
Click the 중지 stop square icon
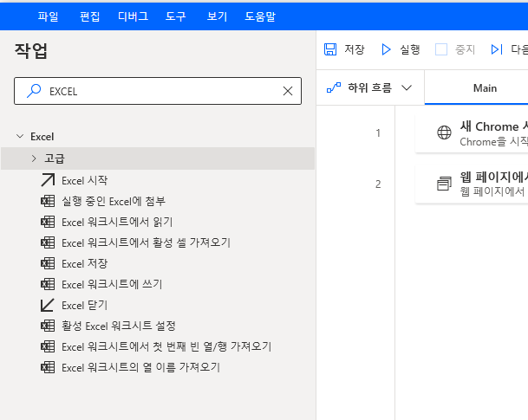click(x=441, y=49)
